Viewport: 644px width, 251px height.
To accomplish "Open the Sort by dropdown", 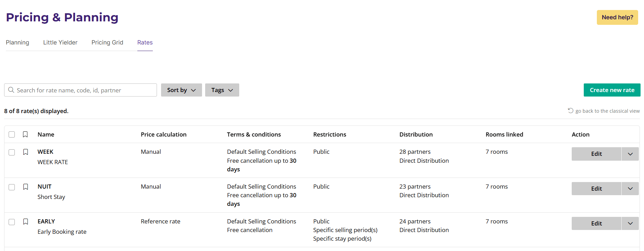I will coord(181,90).
